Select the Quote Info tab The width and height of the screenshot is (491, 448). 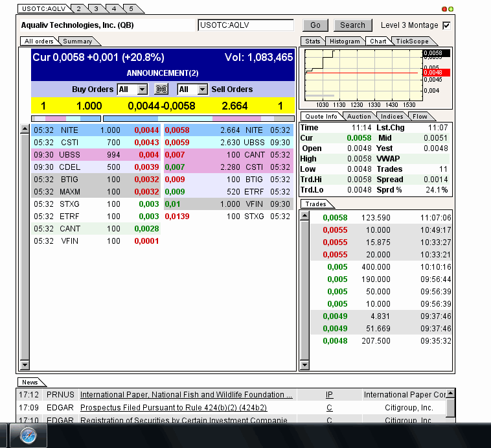(x=321, y=117)
